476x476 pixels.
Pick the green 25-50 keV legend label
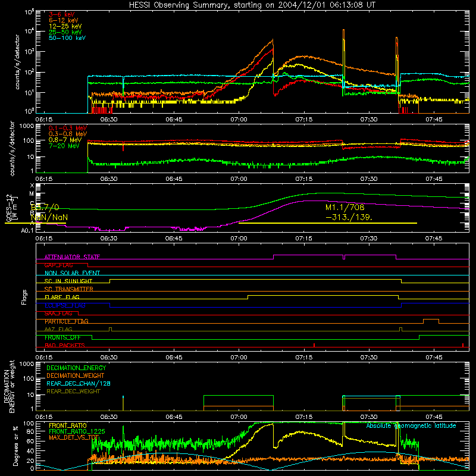[65, 32]
